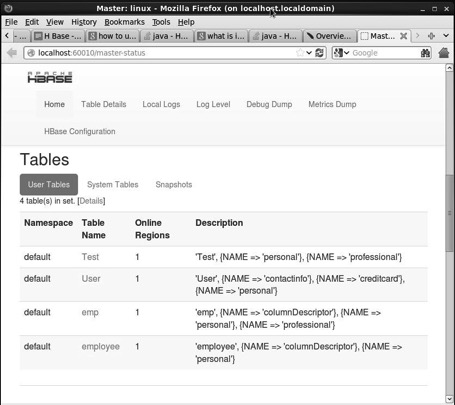Open the History menu
This screenshot has height=405, width=455.
coord(84,22)
